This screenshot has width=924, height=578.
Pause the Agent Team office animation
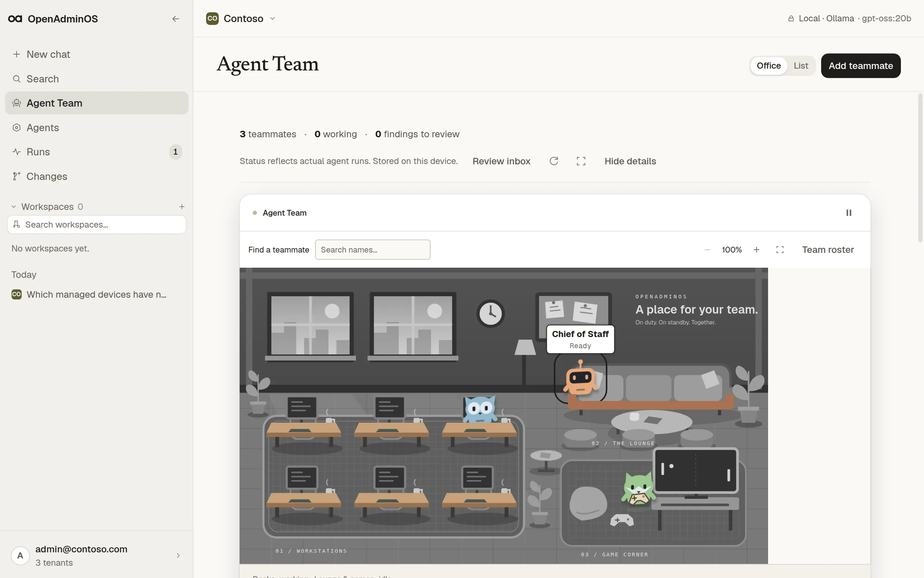point(849,213)
